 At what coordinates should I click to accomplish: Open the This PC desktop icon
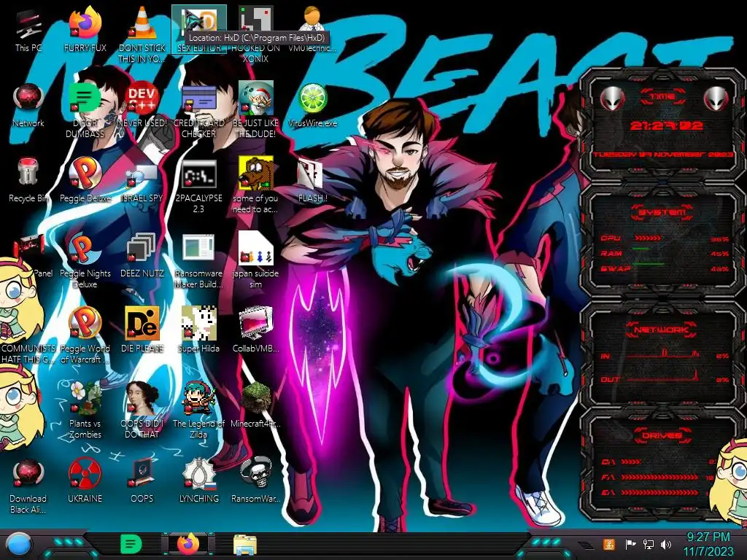pos(28,31)
